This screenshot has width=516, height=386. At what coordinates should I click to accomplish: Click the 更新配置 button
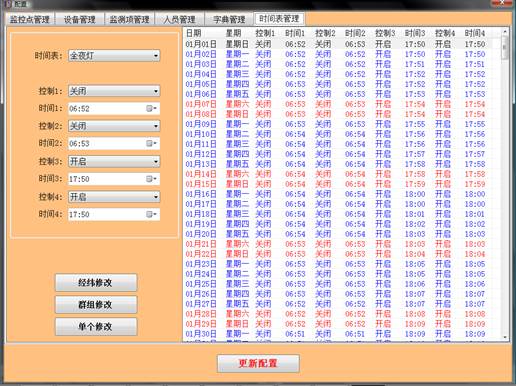tap(258, 363)
